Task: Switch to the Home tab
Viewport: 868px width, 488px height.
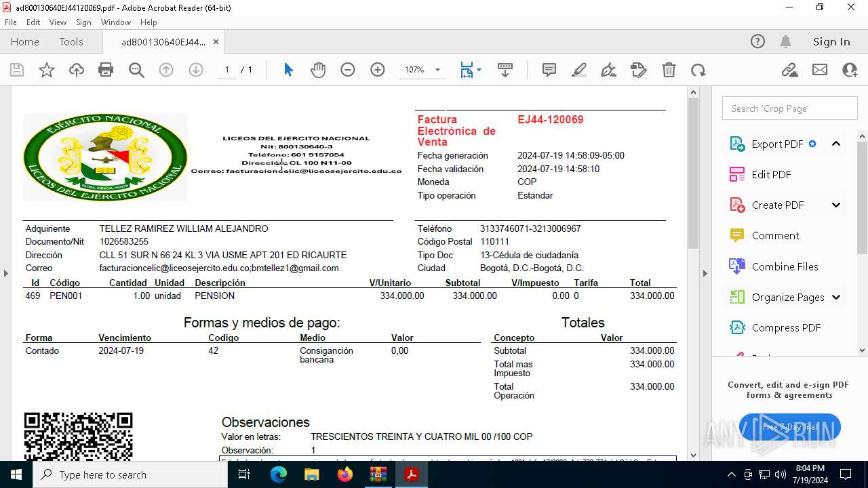Action: (x=25, y=41)
